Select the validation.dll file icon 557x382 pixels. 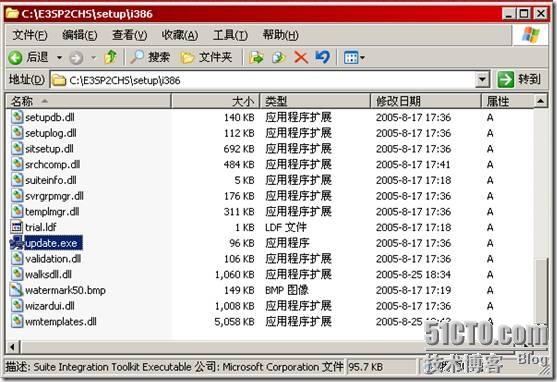click(17, 258)
